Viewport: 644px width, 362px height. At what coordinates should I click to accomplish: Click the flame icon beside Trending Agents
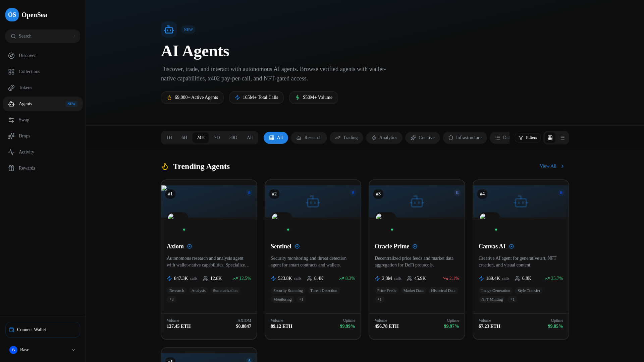[165, 167]
